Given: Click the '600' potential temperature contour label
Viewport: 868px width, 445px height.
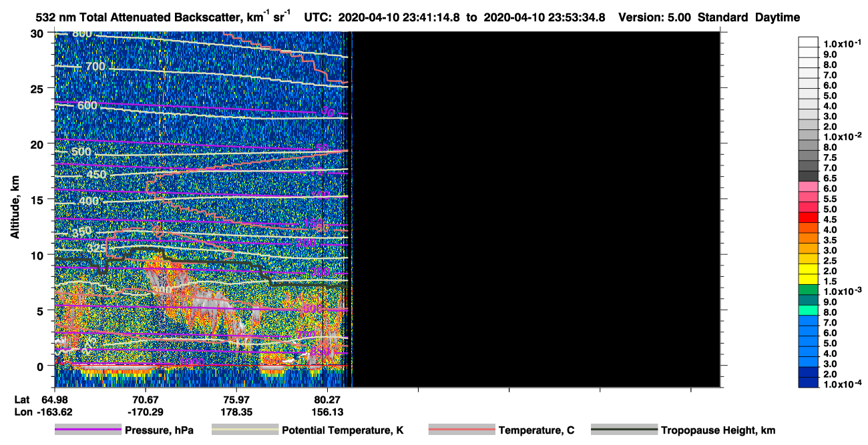Looking at the screenshot, I should (87, 105).
